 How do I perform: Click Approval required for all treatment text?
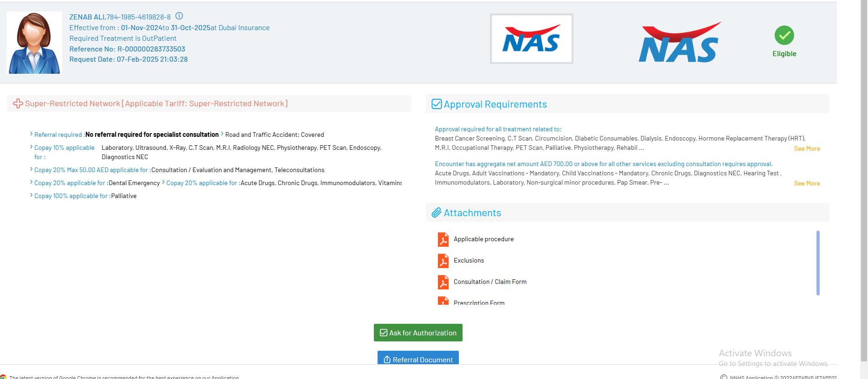[498, 129]
